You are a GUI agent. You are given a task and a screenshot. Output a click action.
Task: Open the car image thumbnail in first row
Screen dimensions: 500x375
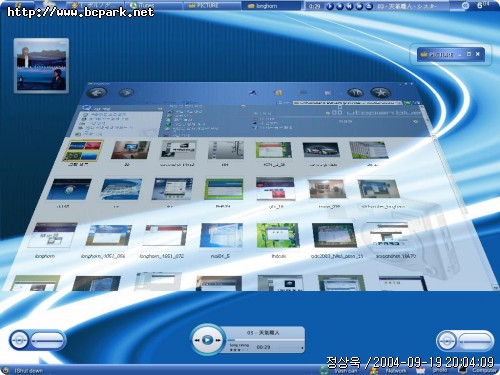tap(321, 150)
